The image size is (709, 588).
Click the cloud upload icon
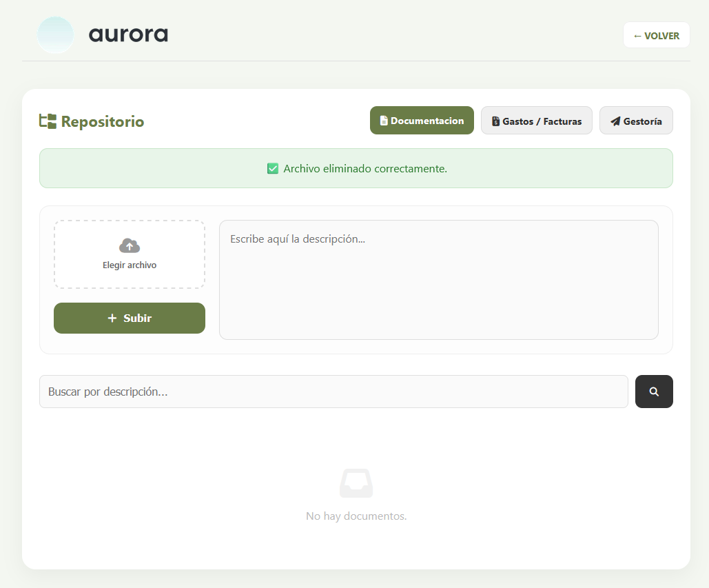[130, 245]
